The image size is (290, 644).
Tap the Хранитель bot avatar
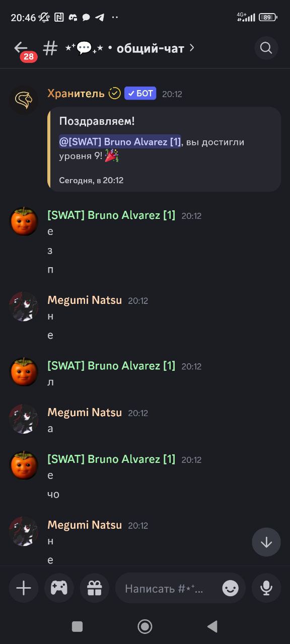24,100
